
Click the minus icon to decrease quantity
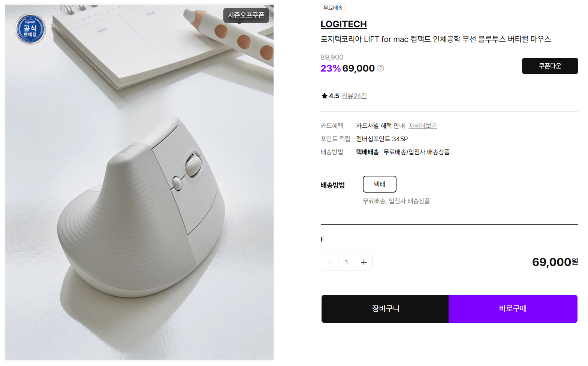click(329, 262)
